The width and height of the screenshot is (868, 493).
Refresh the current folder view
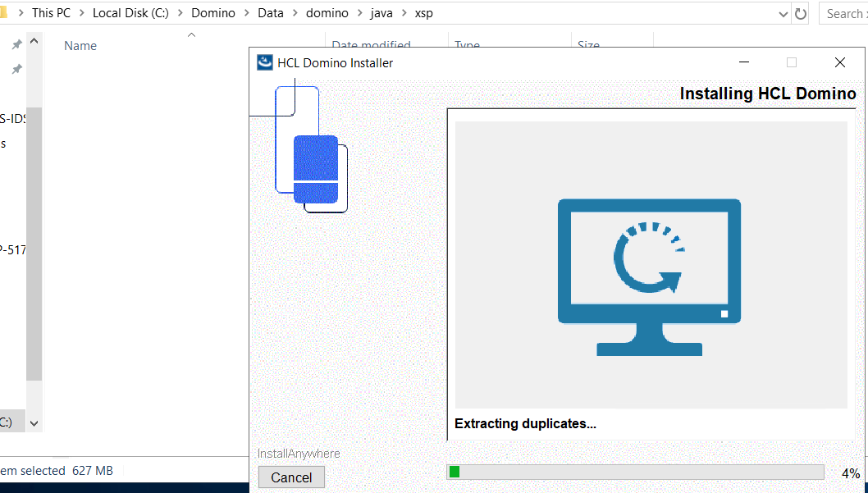(801, 14)
